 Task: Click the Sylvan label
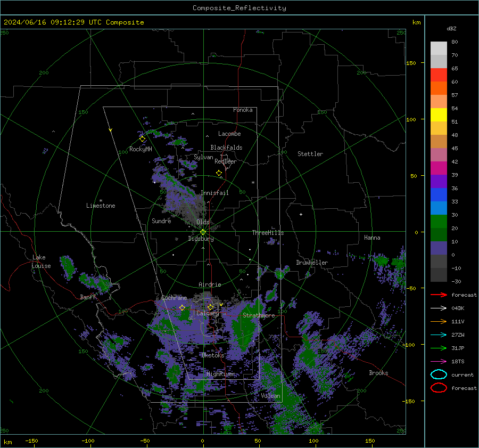[203, 157]
